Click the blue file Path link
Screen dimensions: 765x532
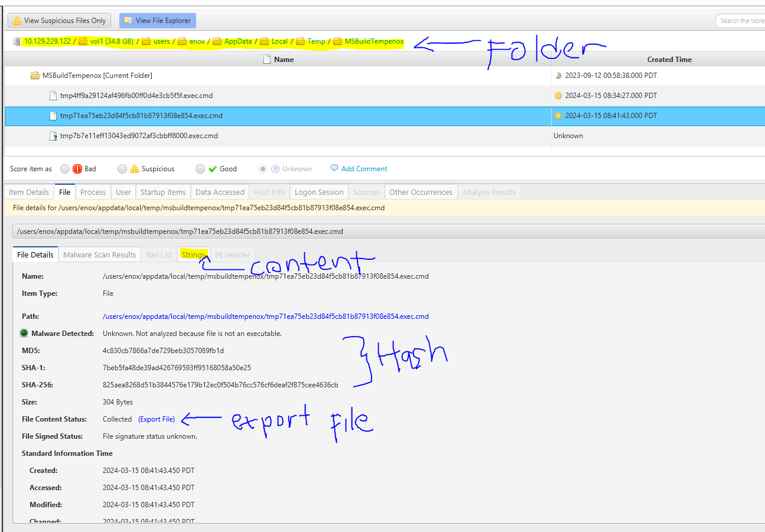[x=265, y=316]
